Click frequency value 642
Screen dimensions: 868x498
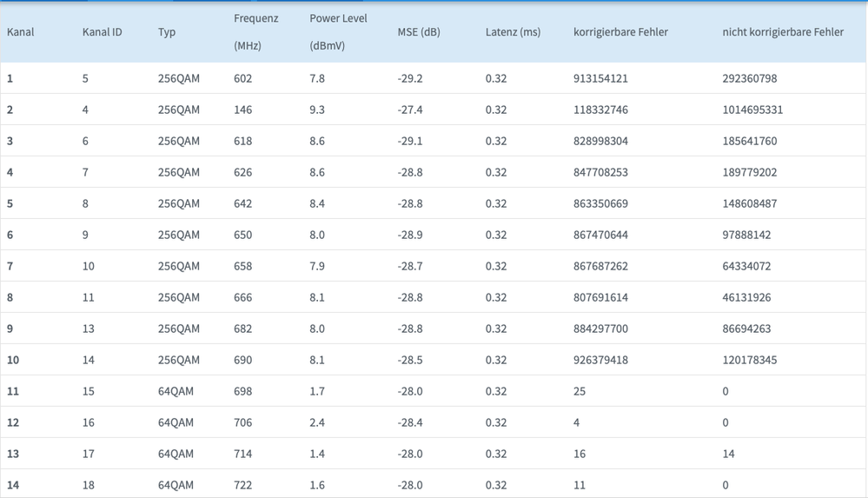click(x=242, y=204)
